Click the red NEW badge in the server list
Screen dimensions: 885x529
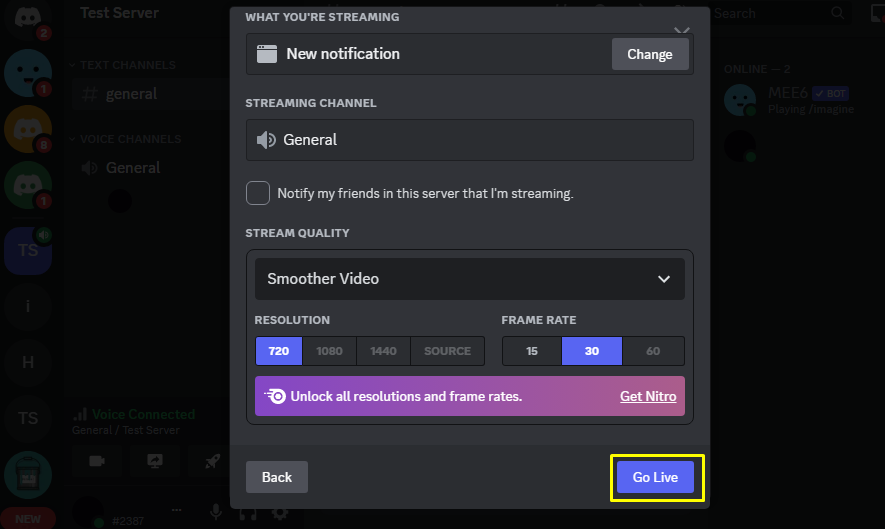click(28, 519)
